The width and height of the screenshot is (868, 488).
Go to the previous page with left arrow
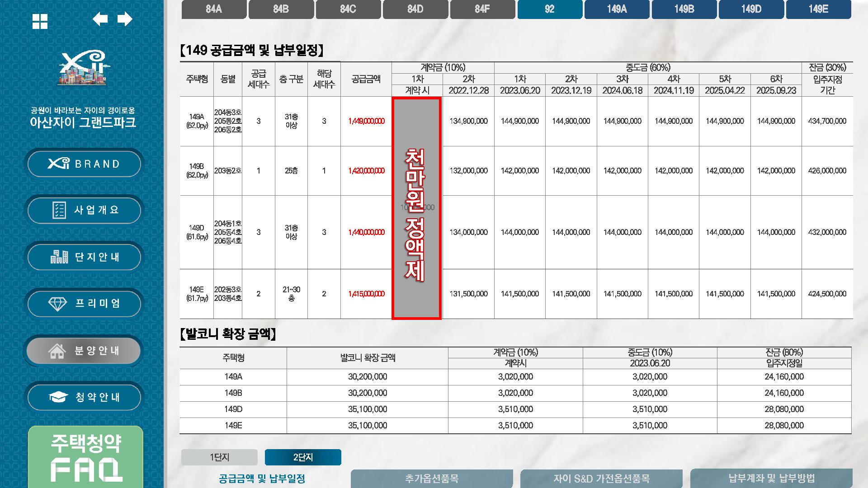(100, 19)
